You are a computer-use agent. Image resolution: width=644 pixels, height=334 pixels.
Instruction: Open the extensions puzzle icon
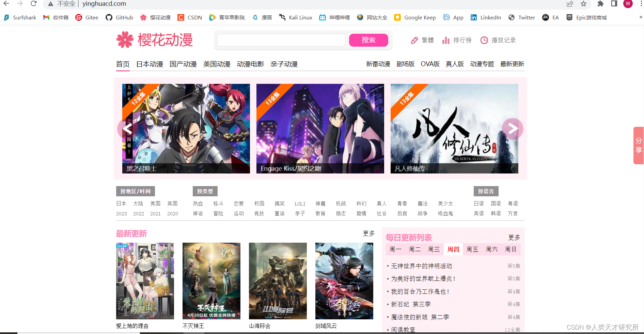point(600,4)
